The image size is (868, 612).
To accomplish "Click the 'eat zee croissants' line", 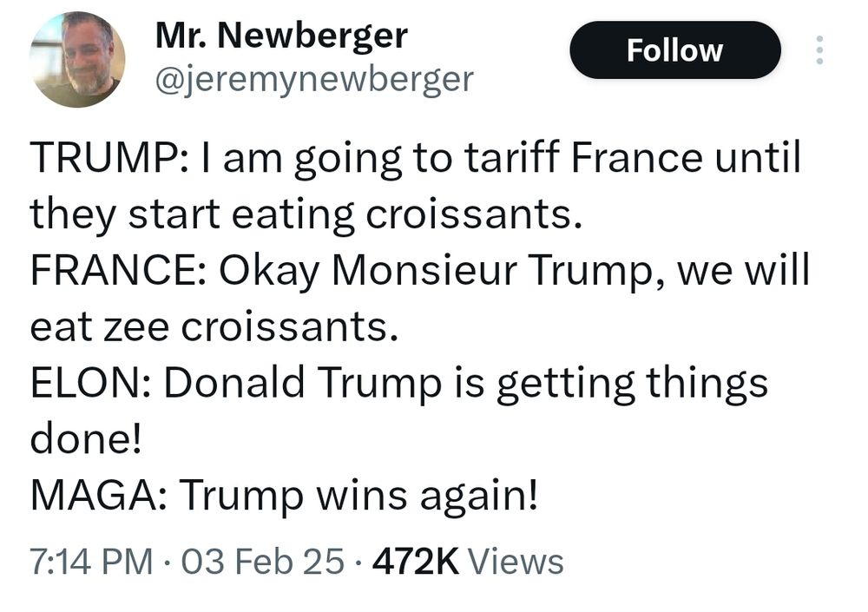I will [215, 327].
